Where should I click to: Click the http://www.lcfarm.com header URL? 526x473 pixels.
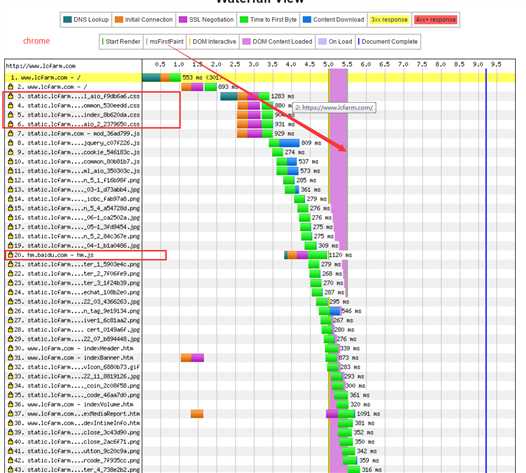tap(41, 66)
